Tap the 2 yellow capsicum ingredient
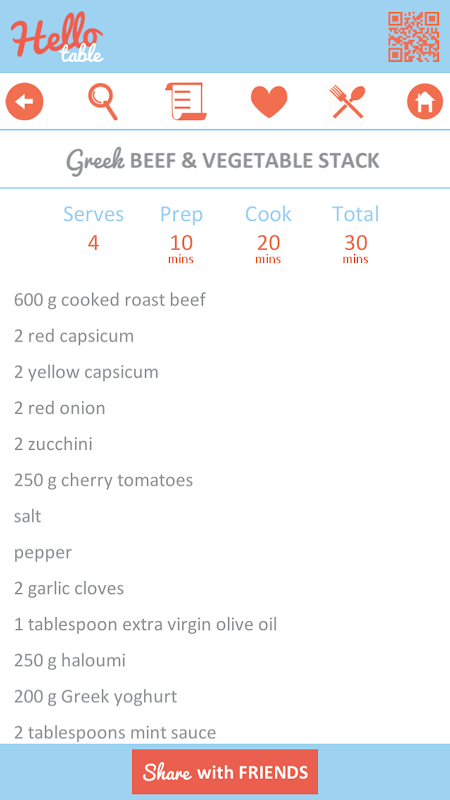This screenshot has width=450, height=800. pos(86,372)
